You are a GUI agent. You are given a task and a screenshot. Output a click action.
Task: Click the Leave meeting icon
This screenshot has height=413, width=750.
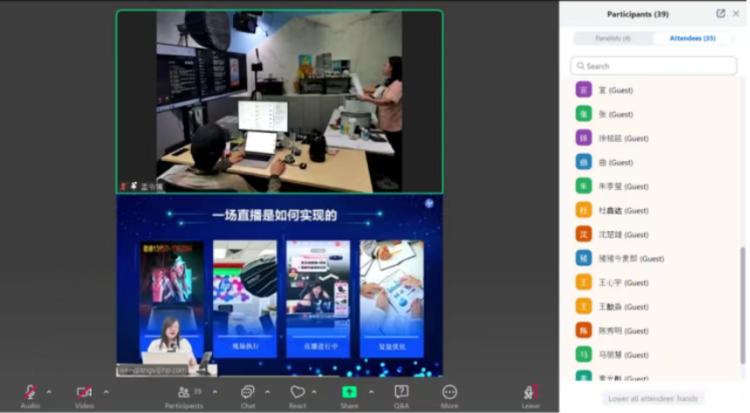530,392
